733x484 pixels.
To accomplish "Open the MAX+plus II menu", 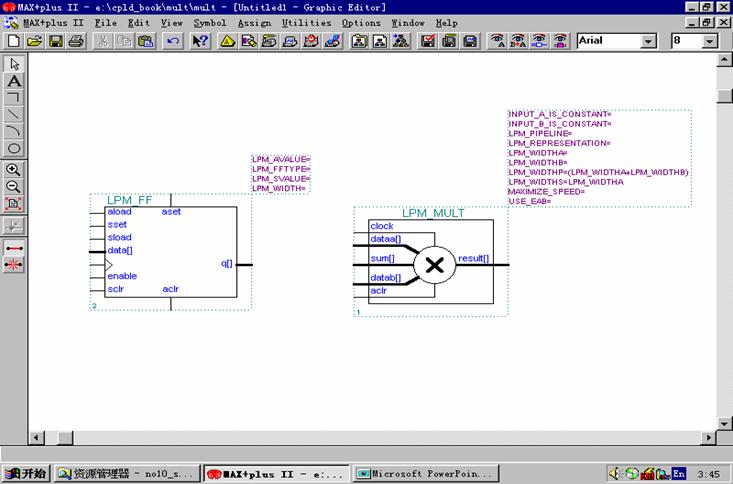I will tap(53, 22).
